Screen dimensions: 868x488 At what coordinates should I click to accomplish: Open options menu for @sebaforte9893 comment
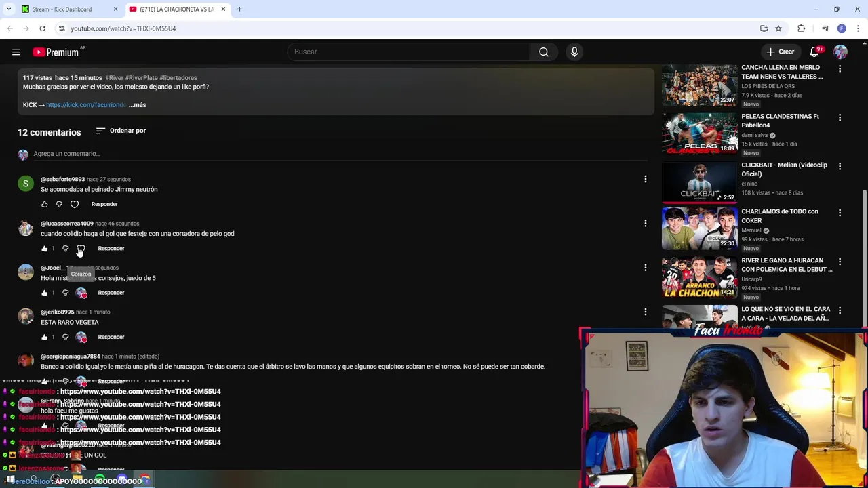pos(645,179)
